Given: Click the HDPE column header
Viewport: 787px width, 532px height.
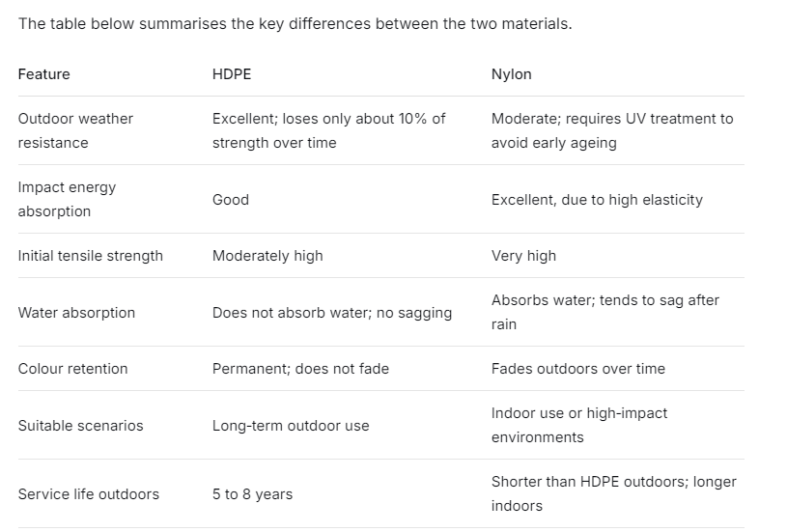Looking at the screenshot, I should click(232, 74).
